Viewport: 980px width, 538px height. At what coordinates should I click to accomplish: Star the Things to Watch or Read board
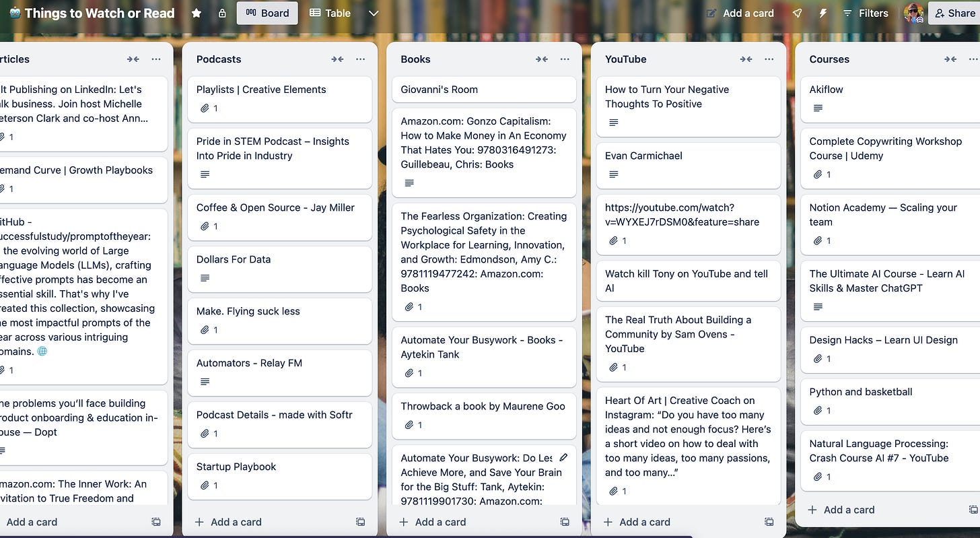pos(197,13)
